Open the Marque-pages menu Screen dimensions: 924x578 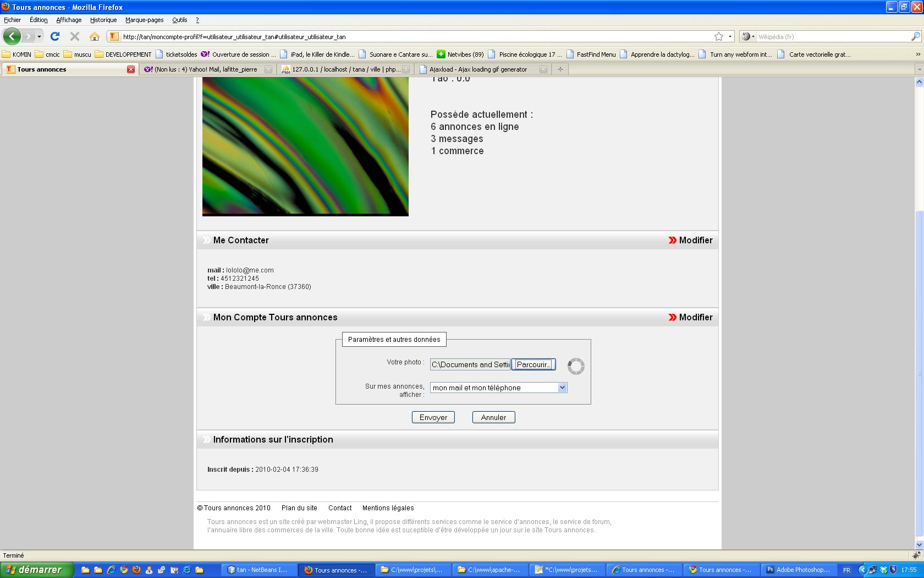tap(144, 20)
